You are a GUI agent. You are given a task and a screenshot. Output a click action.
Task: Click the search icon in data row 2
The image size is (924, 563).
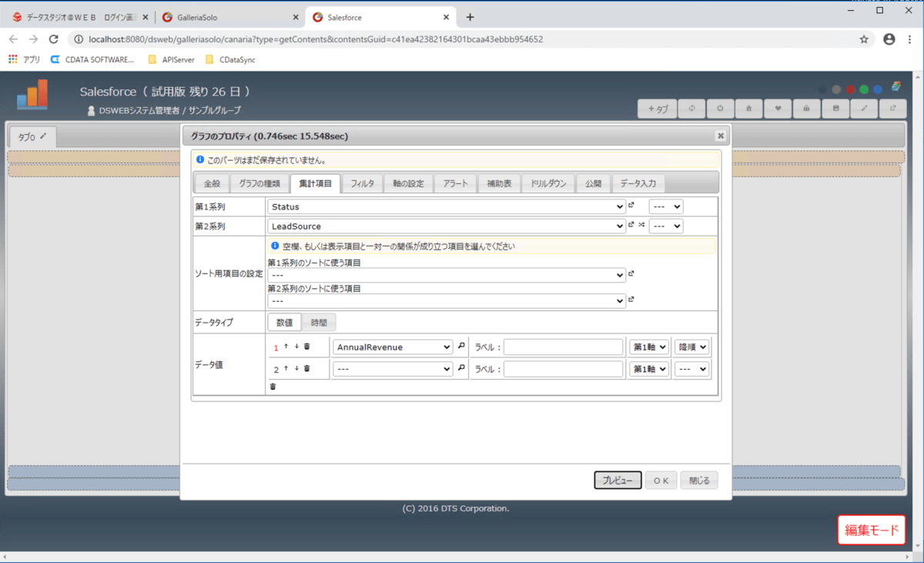click(461, 369)
